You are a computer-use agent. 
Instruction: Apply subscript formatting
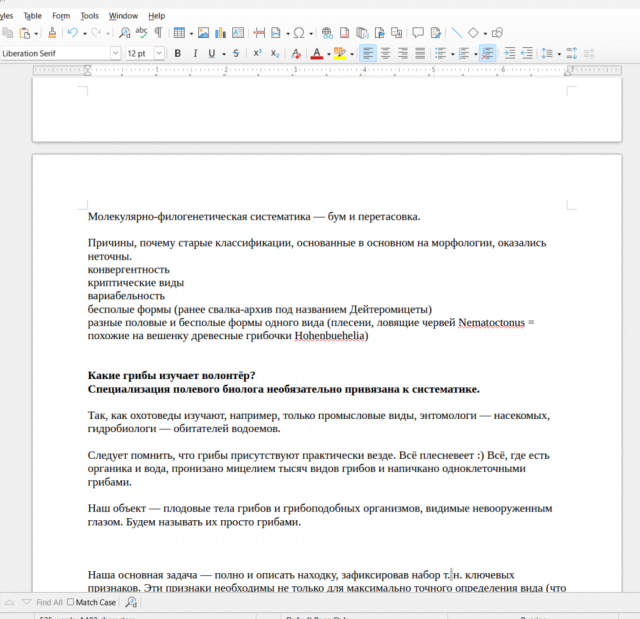(x=275, y=53)
